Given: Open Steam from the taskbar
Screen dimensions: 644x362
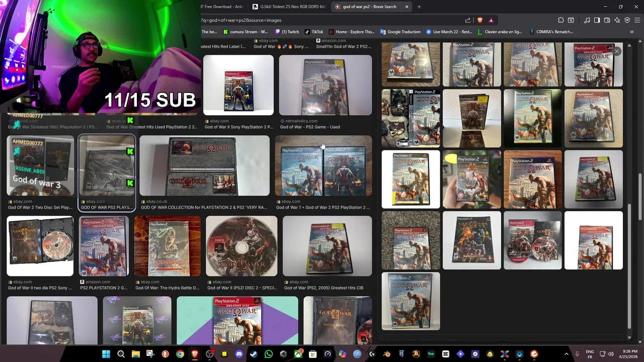Looking at the screenshot, I should (254, 354).
